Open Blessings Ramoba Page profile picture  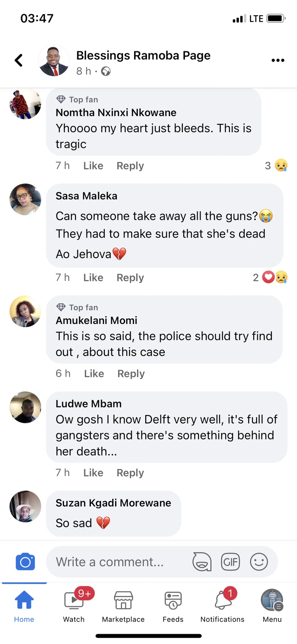click(54, 60)
